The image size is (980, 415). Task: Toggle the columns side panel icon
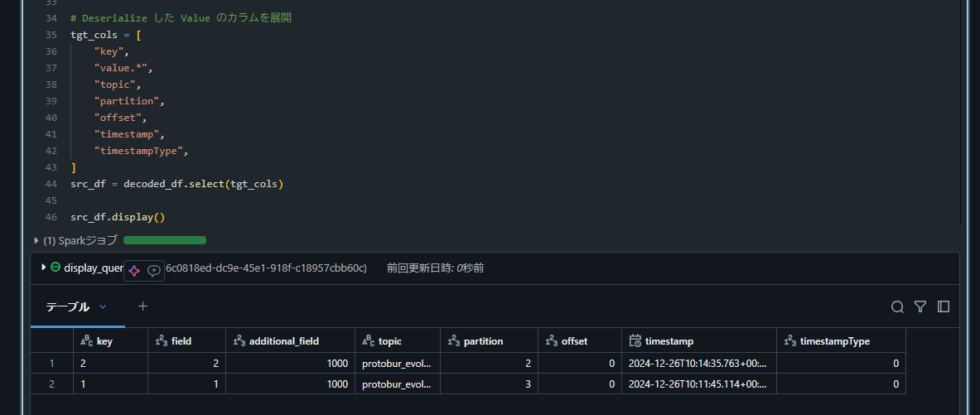point(944,306)
